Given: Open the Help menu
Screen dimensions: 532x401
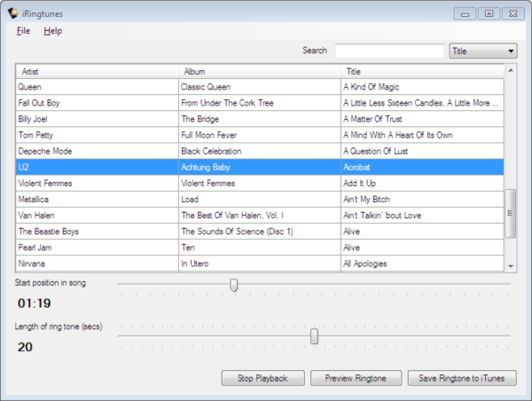Looking at the screenshot, I should click(x=53, y=31).
